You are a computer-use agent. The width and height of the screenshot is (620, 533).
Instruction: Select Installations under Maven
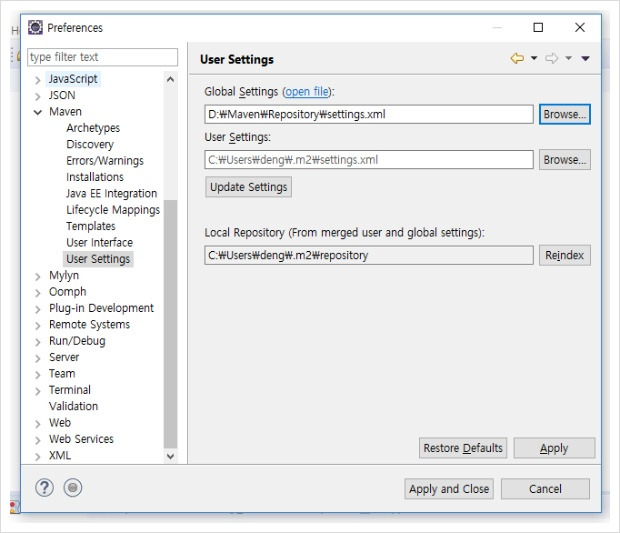95,177
